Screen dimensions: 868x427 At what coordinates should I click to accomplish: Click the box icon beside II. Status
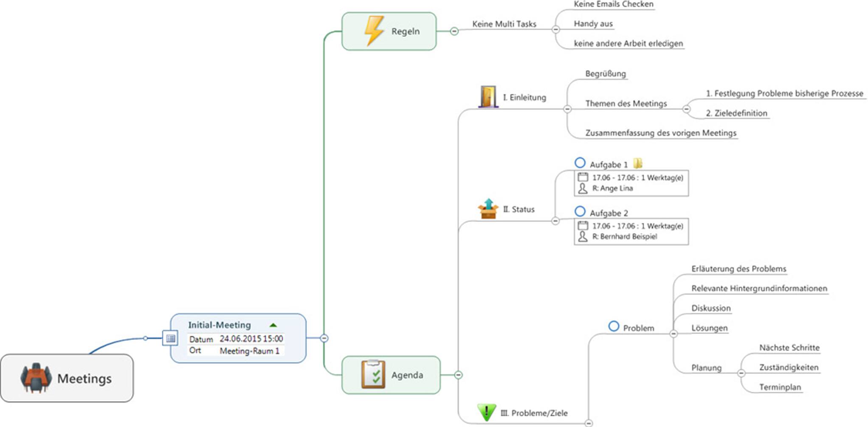point(488,209)
